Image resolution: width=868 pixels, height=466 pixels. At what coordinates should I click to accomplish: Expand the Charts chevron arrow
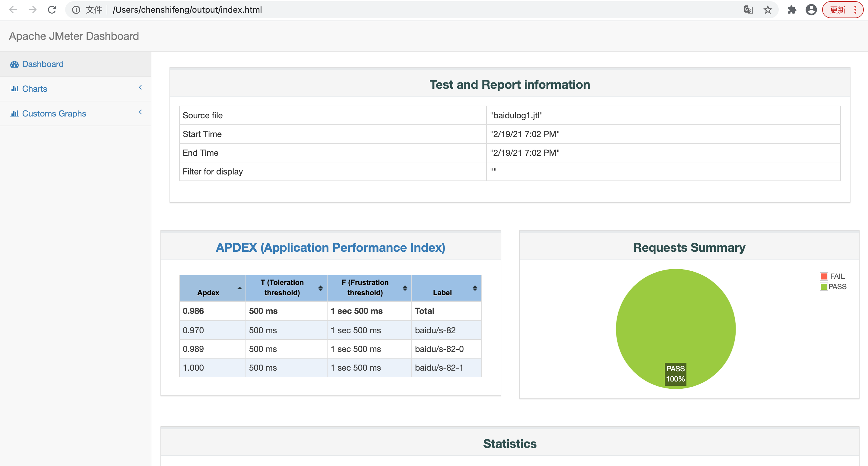pos(141,87)
